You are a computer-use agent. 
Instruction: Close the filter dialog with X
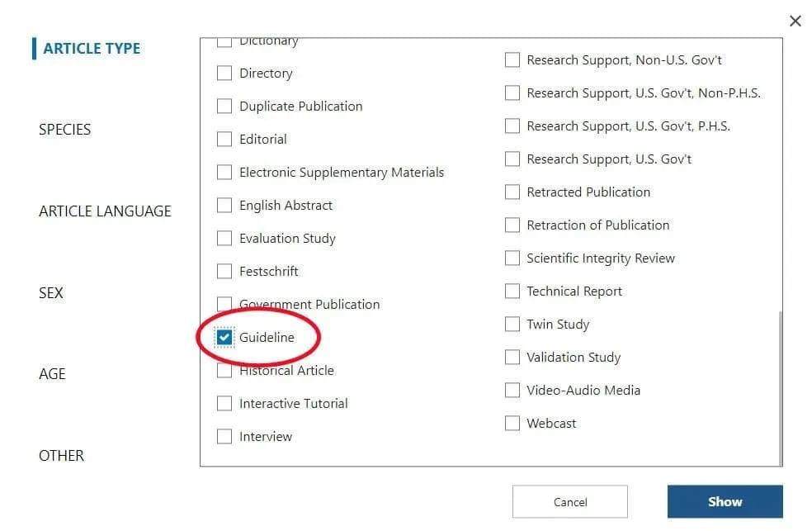point(795,21)
